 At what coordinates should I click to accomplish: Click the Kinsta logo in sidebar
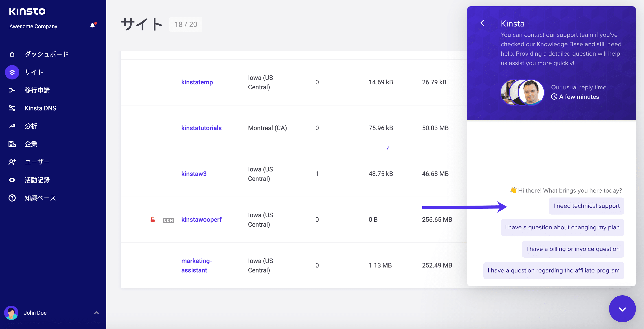(x=27, y=11)
